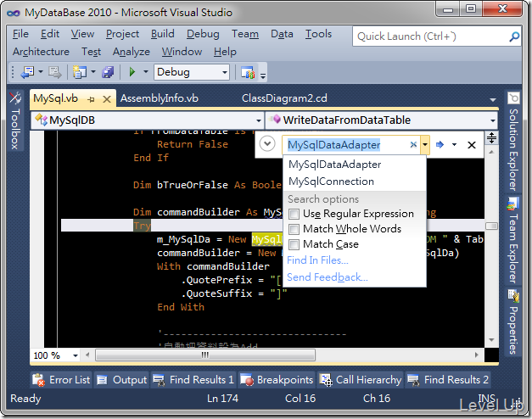Click the Save All toolbar icon

click(108, 72)
